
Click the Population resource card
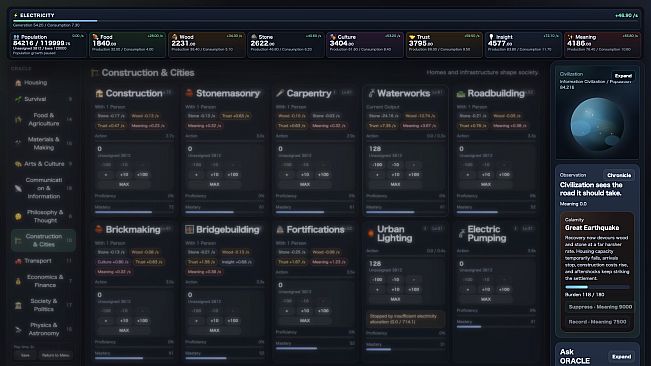tap(48, 44)
